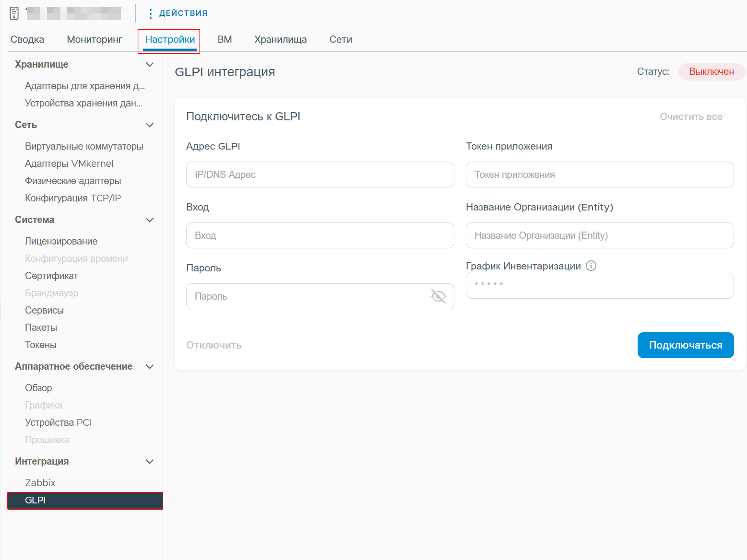This screenshot has width=747, height=560.
Task: Open hardware Обзор in sidebar
Action: (x=38, y=388)
